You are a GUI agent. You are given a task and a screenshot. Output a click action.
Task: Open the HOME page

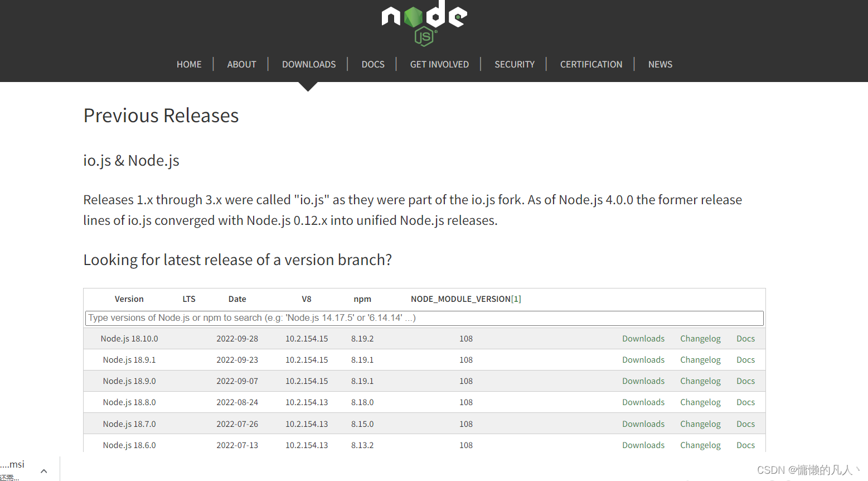point(189,64)
